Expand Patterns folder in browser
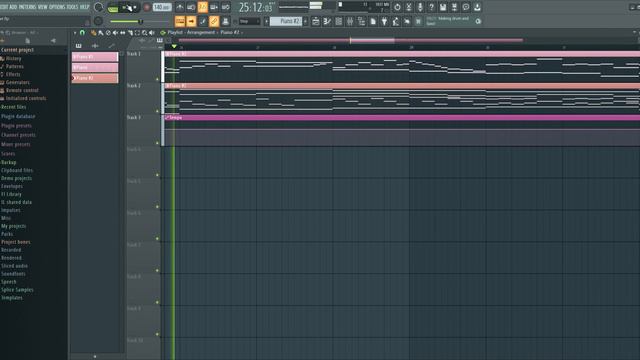The image size is (640, 360). pyautogui.click(x=15, y=66)
